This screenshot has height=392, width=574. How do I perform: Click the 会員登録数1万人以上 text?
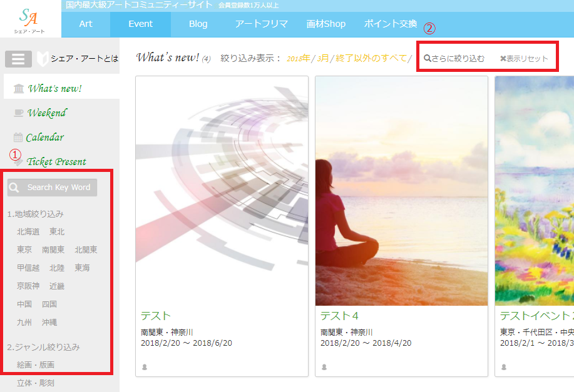tap(249, 6)
